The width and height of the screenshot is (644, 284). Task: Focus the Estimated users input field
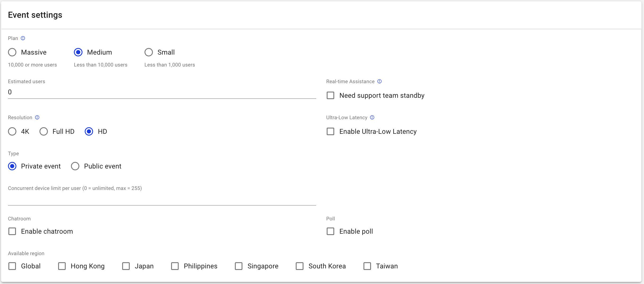162,92
